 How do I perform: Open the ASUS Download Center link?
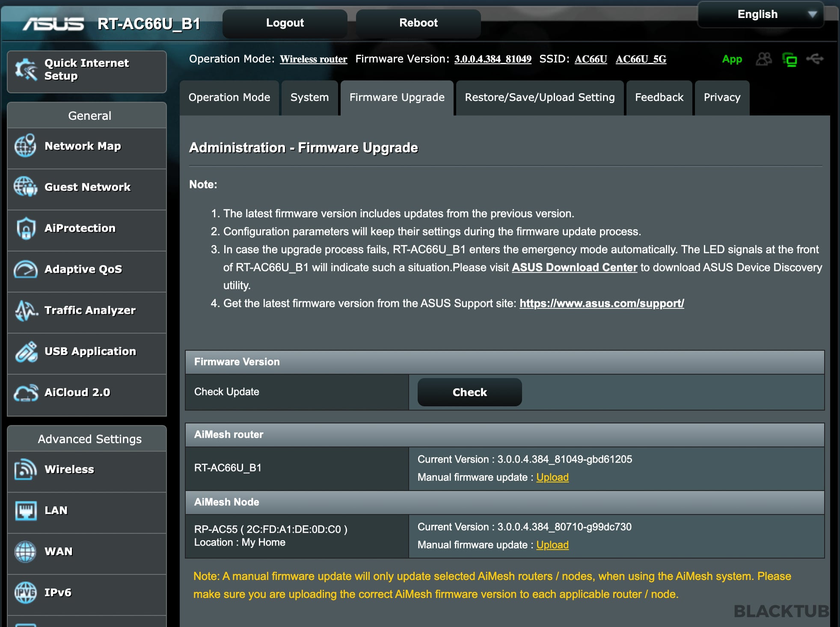[x=575, y=267]
